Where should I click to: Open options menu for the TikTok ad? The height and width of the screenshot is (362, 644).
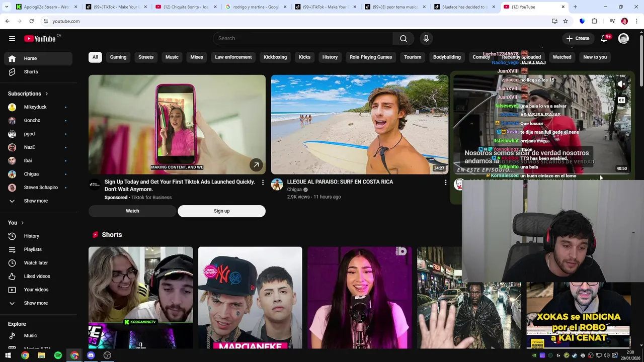(263, 183)
